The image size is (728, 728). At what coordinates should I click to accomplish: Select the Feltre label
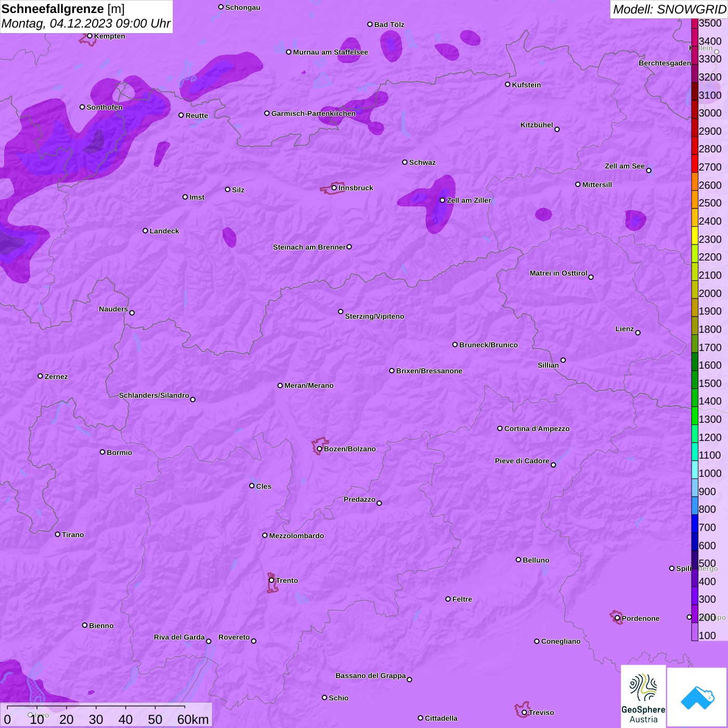pos(462,599)
